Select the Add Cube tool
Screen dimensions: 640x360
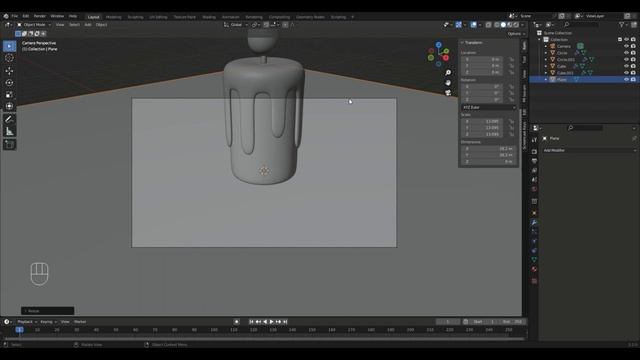coord(9,144)
